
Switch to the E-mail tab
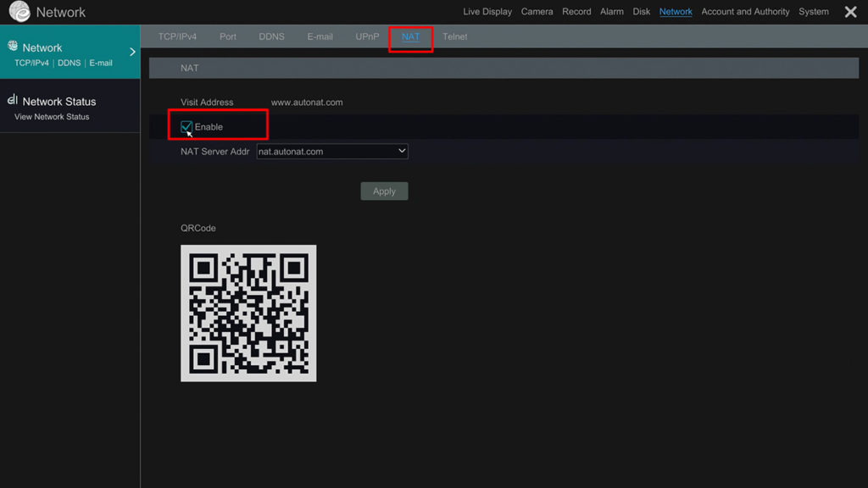tap(320, 36)
